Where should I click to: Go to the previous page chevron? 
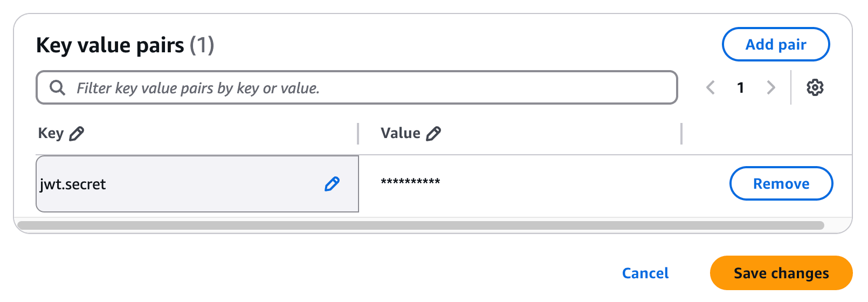(x=711, y=87)
